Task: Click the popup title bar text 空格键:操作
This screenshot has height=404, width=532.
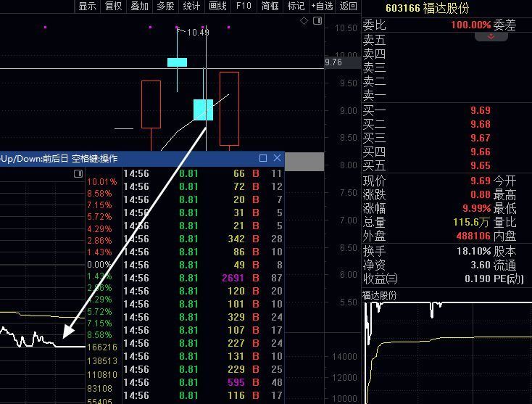Action: [x=95, y=159]
